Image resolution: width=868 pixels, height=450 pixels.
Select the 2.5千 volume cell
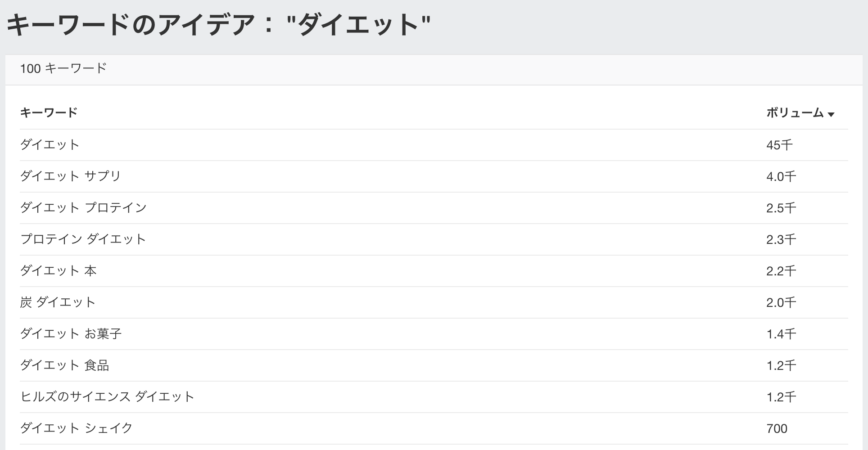(781, 208)
